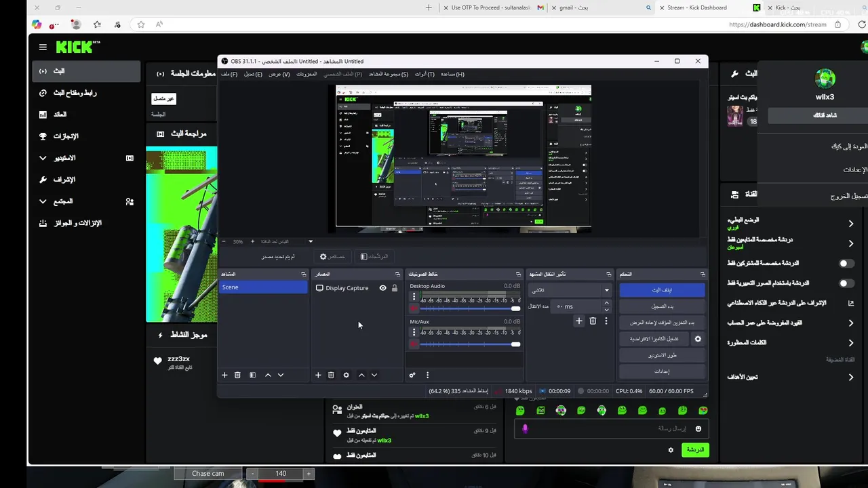
Task: Expand the banned words setting chevron
Action: point(851,343)
